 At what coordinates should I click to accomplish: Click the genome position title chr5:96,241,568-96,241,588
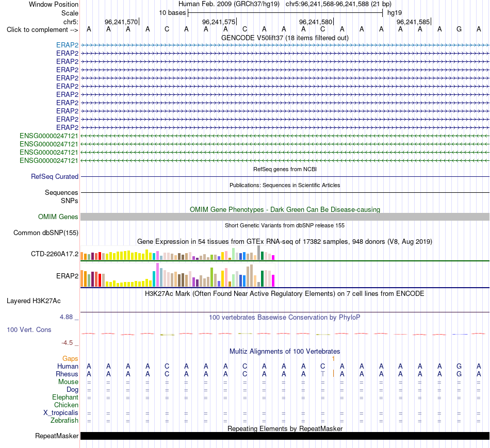[338, 4]
